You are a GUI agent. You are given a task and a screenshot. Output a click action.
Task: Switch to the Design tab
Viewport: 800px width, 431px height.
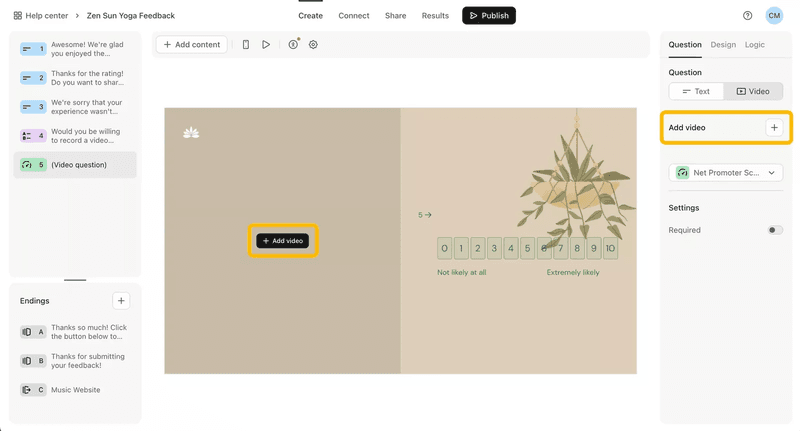[723, 45]
